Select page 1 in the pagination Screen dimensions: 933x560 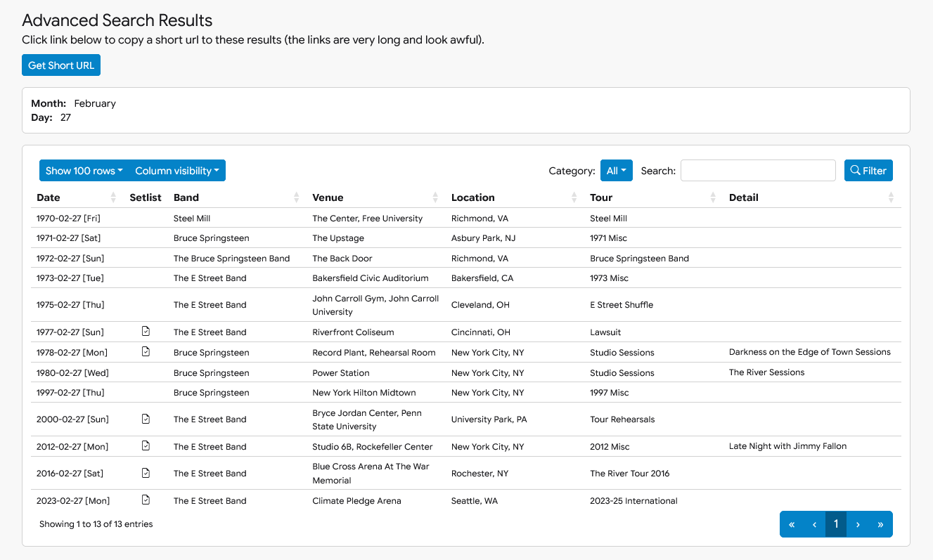[835, 524]
